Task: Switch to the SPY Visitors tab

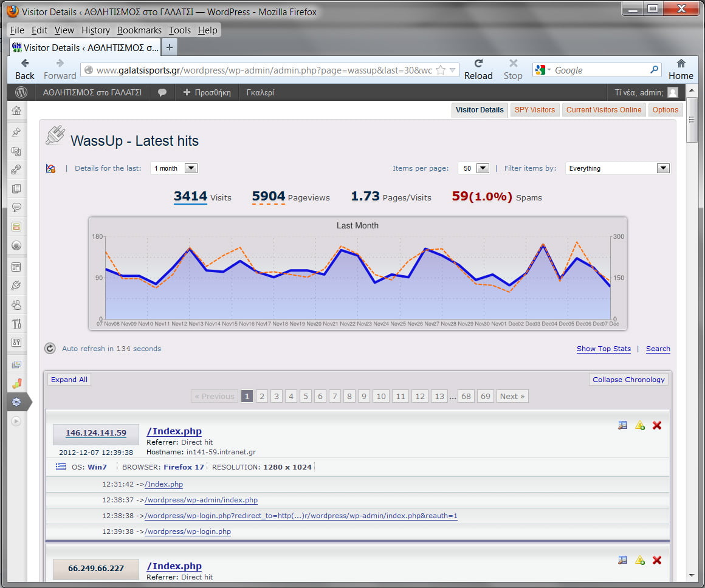Action: tap(535, 110)
